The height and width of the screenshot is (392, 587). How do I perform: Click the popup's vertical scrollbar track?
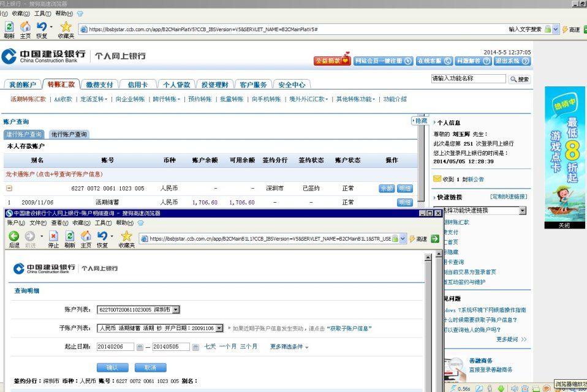(x=428, y=318)
